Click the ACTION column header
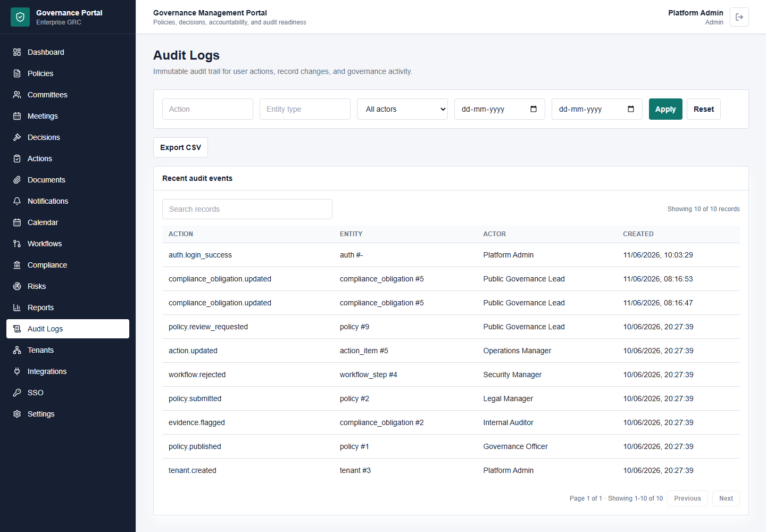 click(181, 234)
